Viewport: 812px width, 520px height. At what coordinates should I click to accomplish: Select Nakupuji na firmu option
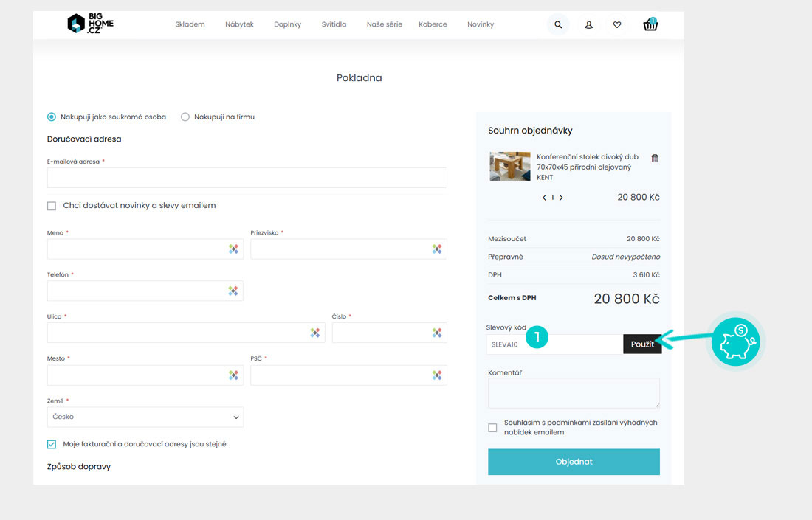pos(185,117)
